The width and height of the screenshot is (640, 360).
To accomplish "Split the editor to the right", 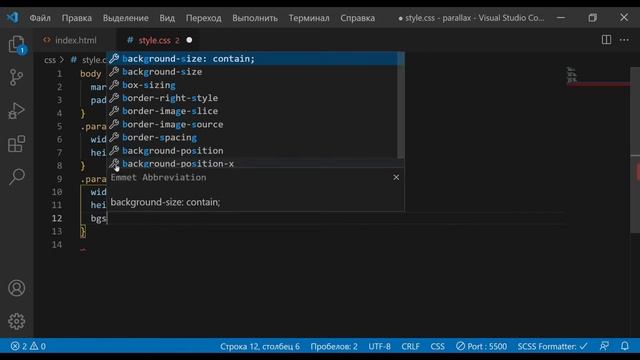I will pyautogui.click(x=606, y=40).
